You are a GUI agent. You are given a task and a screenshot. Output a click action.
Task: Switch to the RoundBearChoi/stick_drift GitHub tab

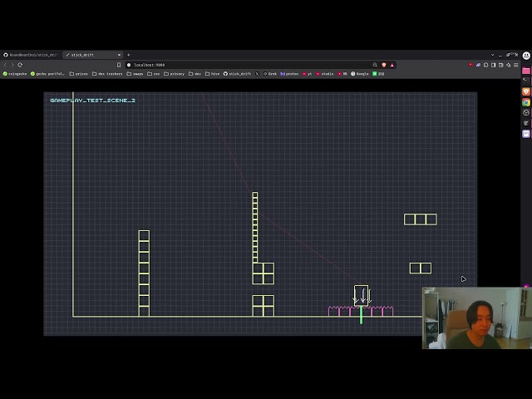click(x=32, y=55)
